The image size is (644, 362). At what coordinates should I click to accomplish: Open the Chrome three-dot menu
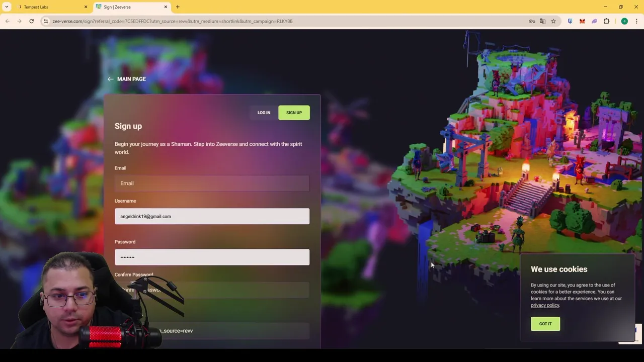click(x=636, y=21)
